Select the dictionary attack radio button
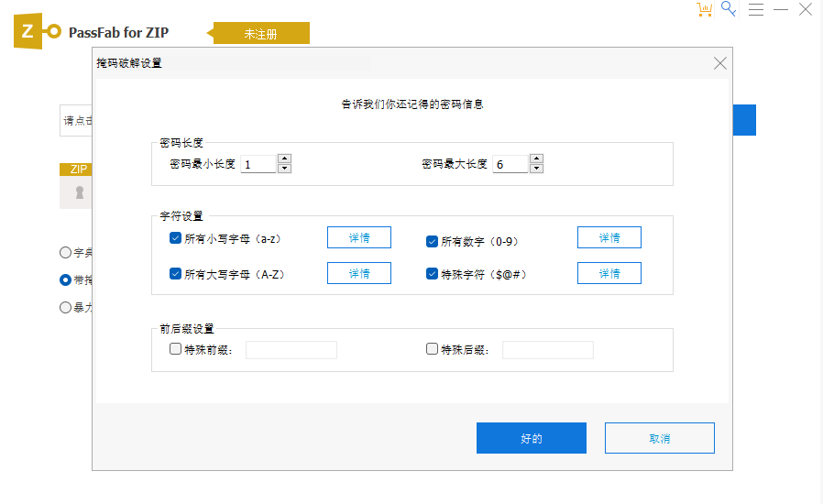 tap(66, 253)
